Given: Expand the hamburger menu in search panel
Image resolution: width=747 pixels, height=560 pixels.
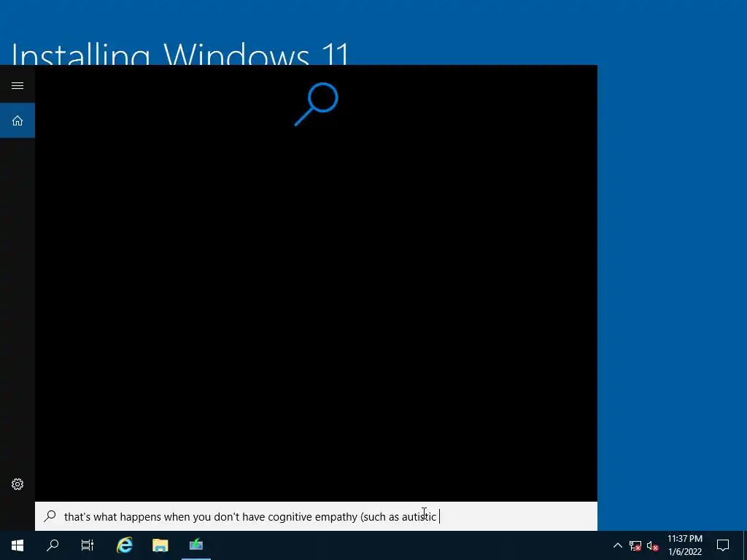Looking at the screenshot, I should point(18,86).
